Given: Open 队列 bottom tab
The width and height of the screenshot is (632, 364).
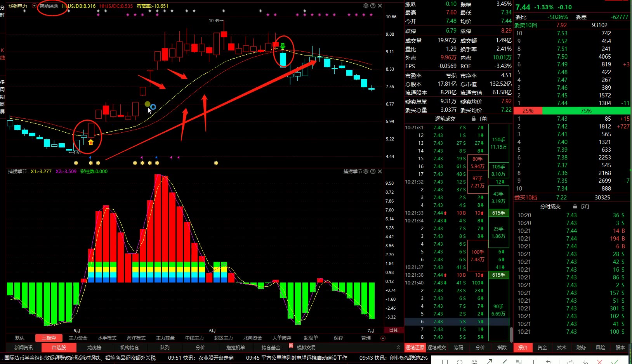Looking at the screenshot, I should 165,347.
